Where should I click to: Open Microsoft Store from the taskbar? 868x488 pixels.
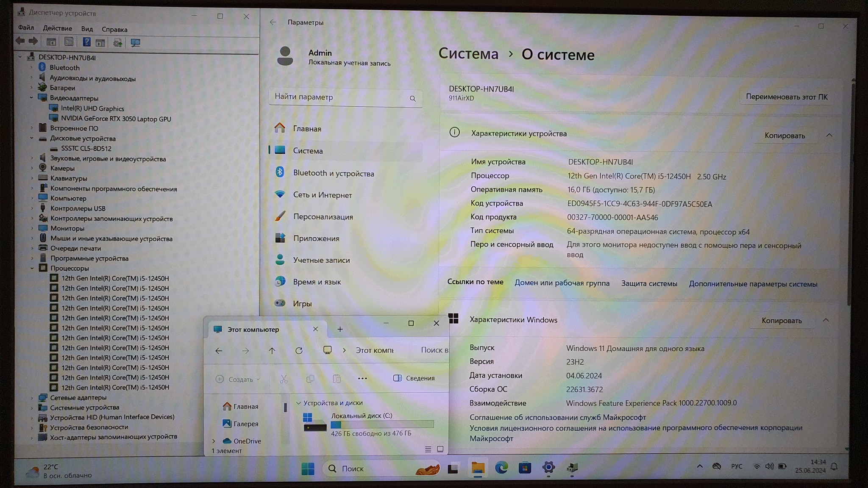point(525,468)
